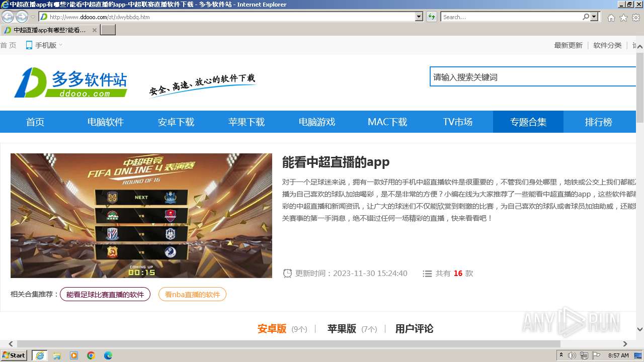Refresh the page with the green refresh icon
This screenshot has height=362, width=644.
[x=431, y=17]
